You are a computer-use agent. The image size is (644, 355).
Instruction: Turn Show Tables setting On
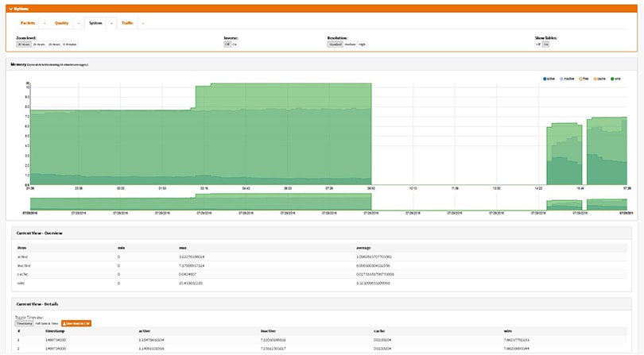546,44
